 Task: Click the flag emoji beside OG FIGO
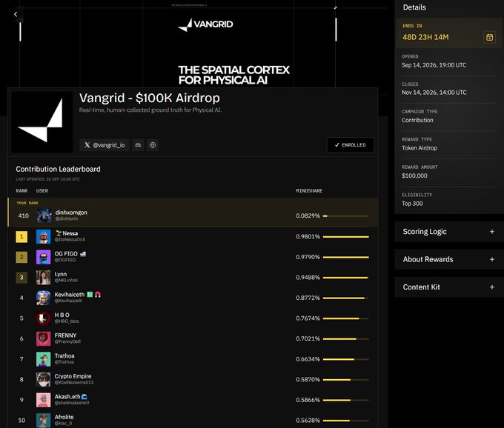tap(83, 254)
